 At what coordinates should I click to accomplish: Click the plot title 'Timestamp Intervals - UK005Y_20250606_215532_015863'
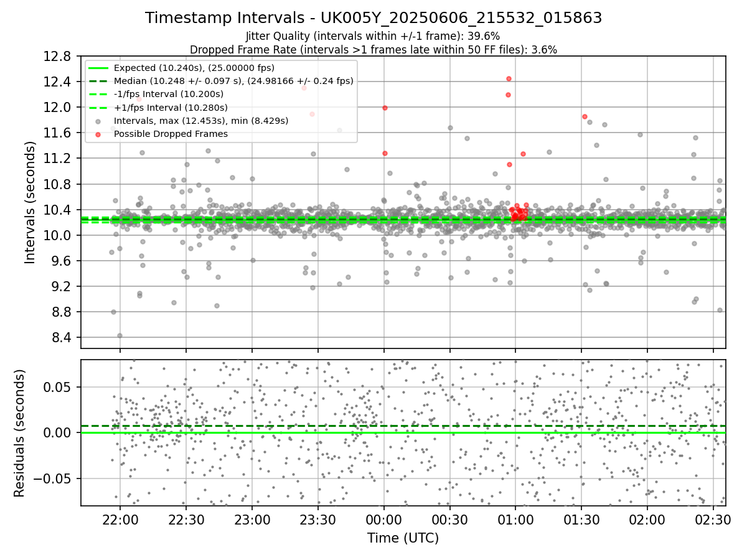[x=374, y=18]
